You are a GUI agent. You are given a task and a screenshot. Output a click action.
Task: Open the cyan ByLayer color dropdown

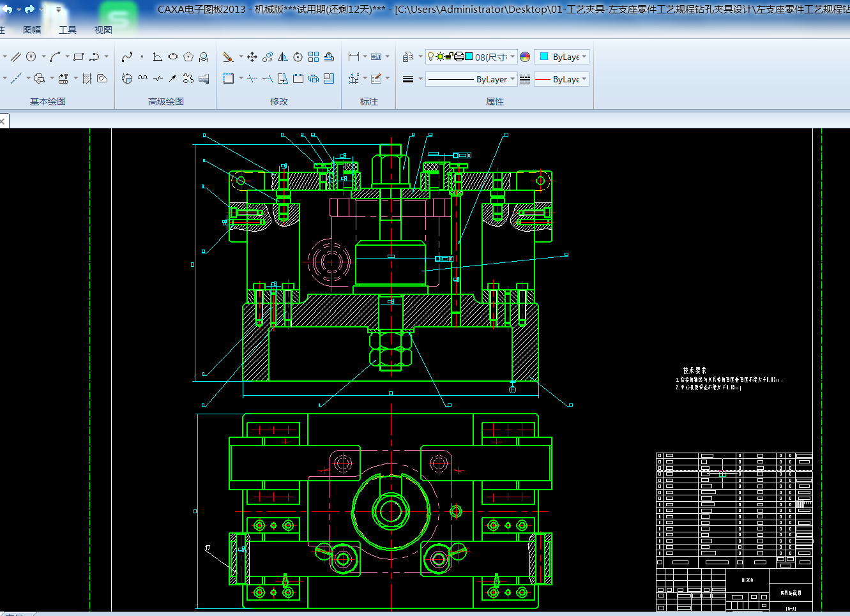point(584,57)
